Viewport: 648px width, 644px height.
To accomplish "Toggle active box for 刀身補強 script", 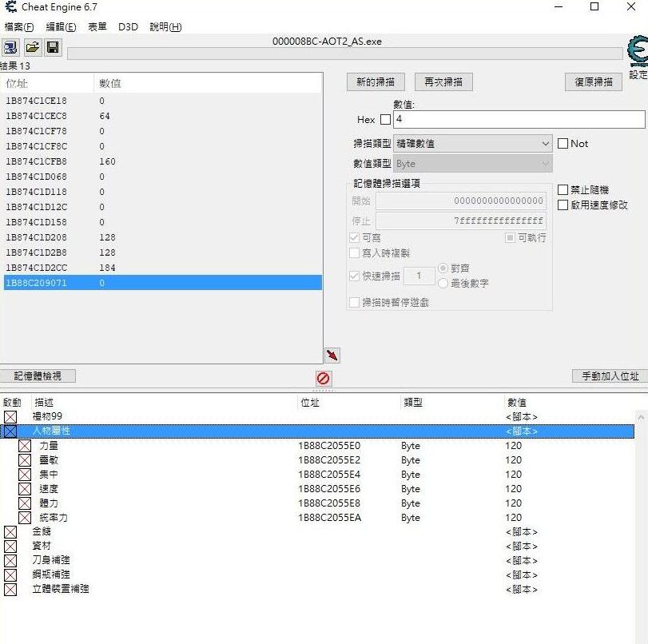I will pyautogui.click(x=10, y=561).
